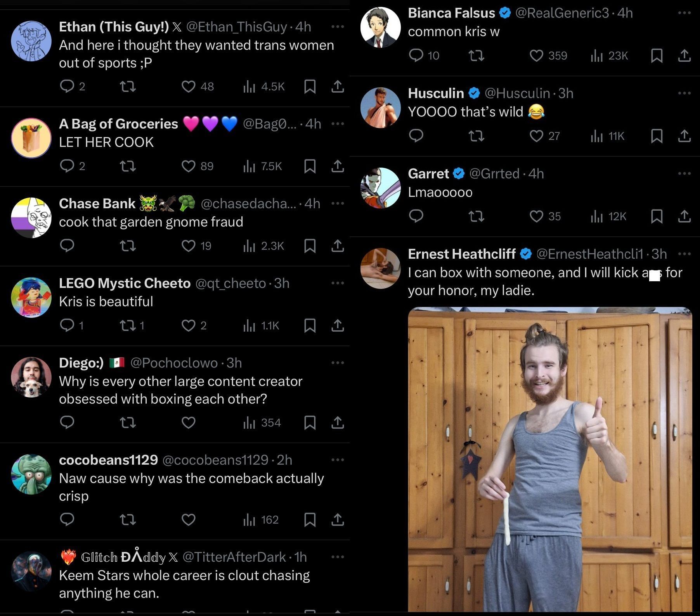Screen dimensions: 700x616
Task: Reply to Ethan (This Guy!)'s tweet
Action: 67,86
